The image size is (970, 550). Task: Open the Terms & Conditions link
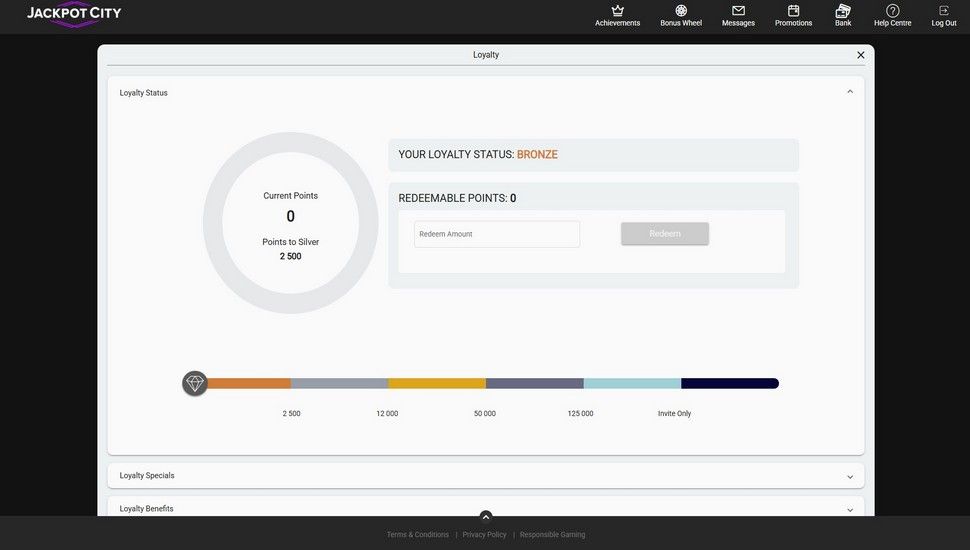(418, 535)
